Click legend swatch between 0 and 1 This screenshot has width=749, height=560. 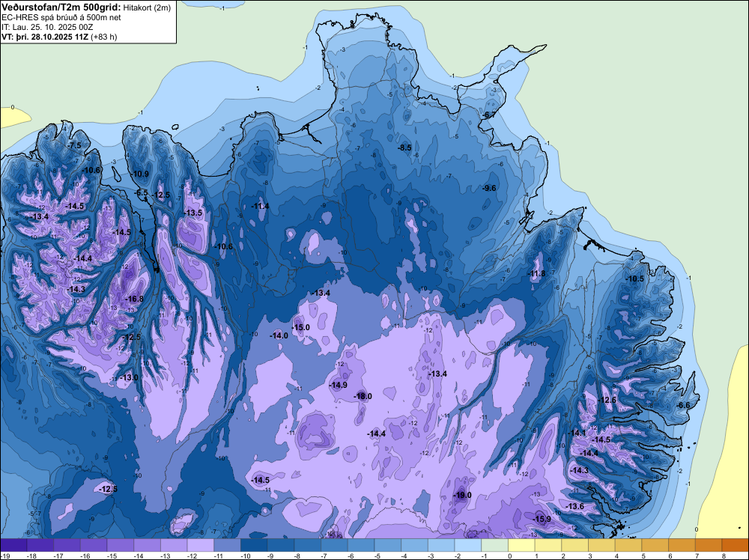tap(521, 545)
